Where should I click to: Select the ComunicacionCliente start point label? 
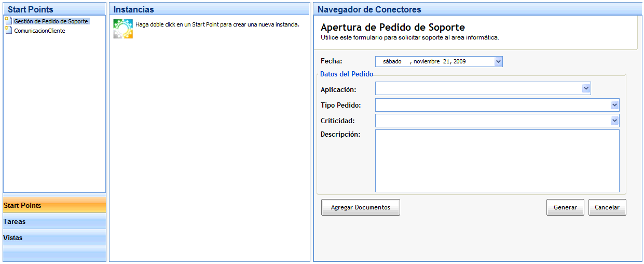[x=39, y=31]
